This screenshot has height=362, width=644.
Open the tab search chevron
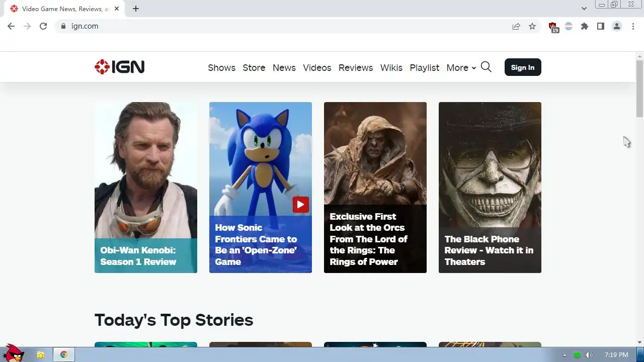[x=584, y=9]
